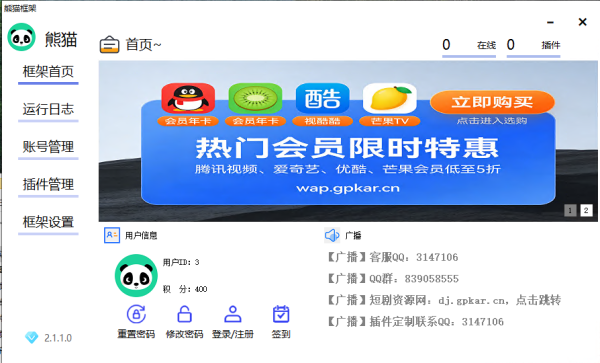
Task: Click the 用户信息 card icon
Action: [112, 235]
